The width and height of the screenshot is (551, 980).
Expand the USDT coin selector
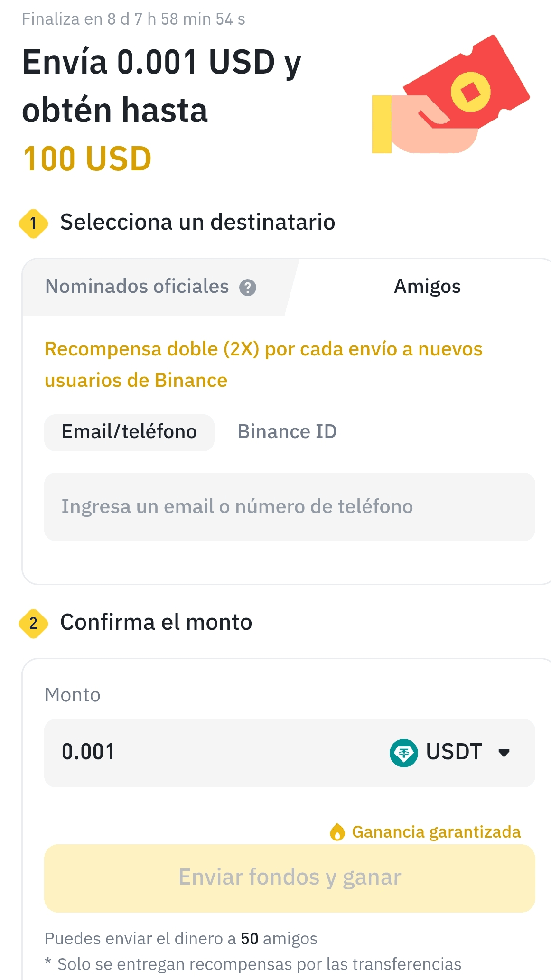pyautogui.click(x=450, y=753)
